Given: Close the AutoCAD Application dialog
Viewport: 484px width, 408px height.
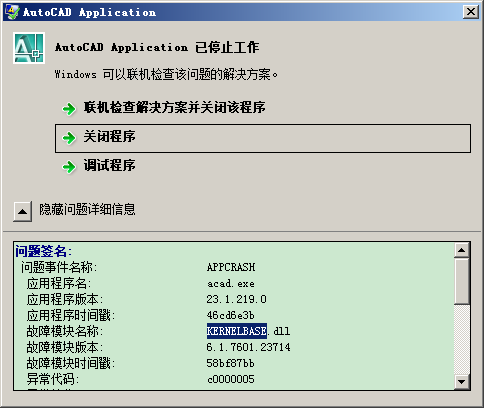Looking at the screenshot, I should coord(471,12).
